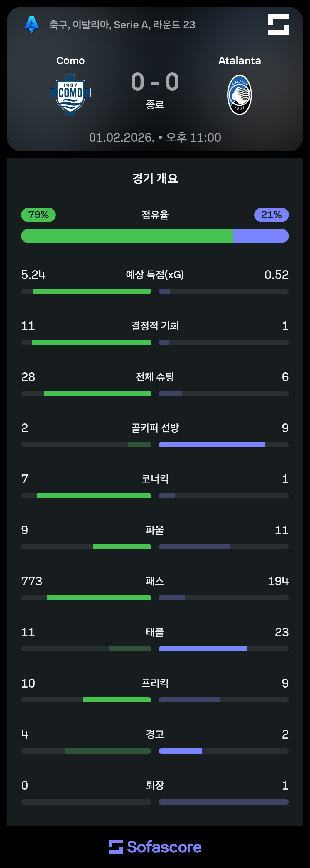Screen dimensions: 310x868
Task: Click the Como team name
Action: [x=70, y=61]
